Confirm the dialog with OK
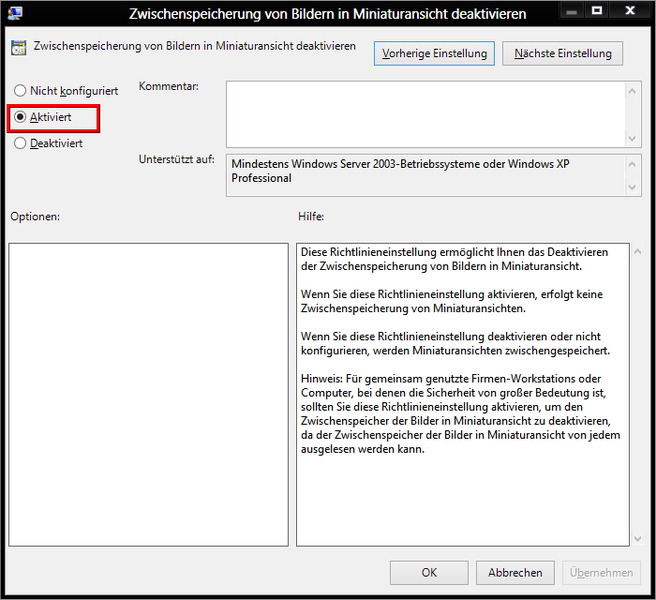This screenshot has height=600, width=656. (429, 573)
